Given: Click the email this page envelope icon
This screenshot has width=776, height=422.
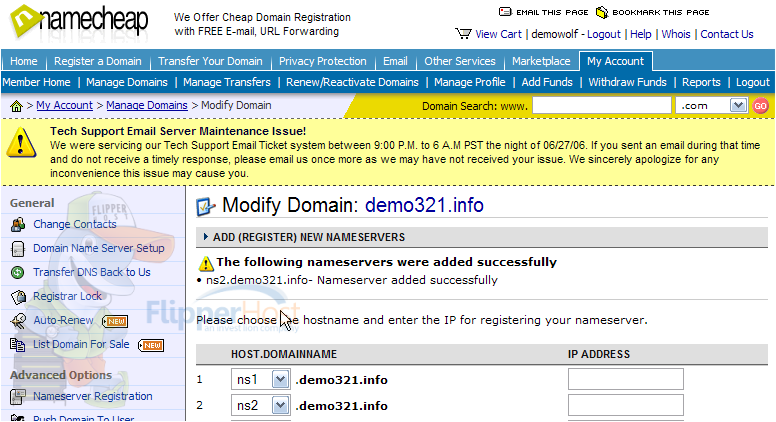Looking at the screenshot, I should pyautogui.click(x=505, y=12).
